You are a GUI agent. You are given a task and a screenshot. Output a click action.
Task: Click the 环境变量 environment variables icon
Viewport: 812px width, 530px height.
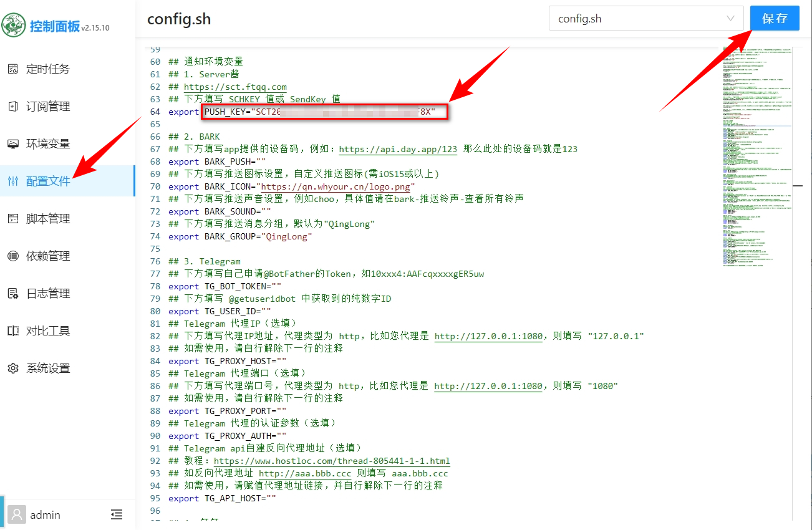coord(13,144)
